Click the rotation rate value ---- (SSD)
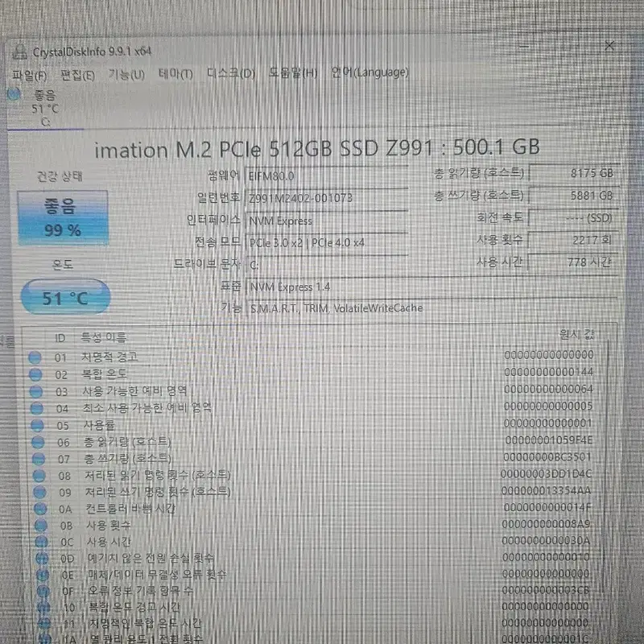The width and height of the screenshot is (644, 644). [x=573, y=217]
